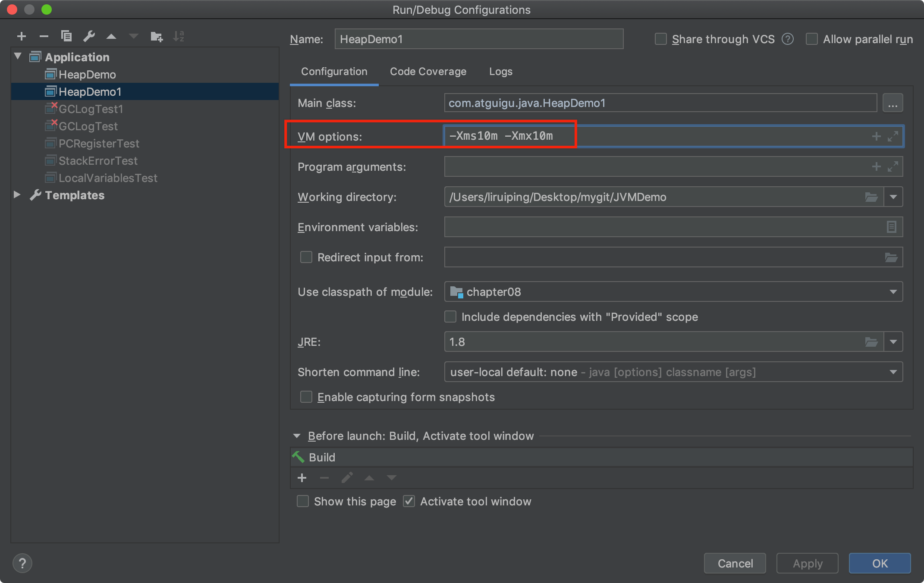Image resolution: width=924 pixels, height=583 pixels.
Task: Select GCLogTest1 configuration in tree
Action: 91,109
